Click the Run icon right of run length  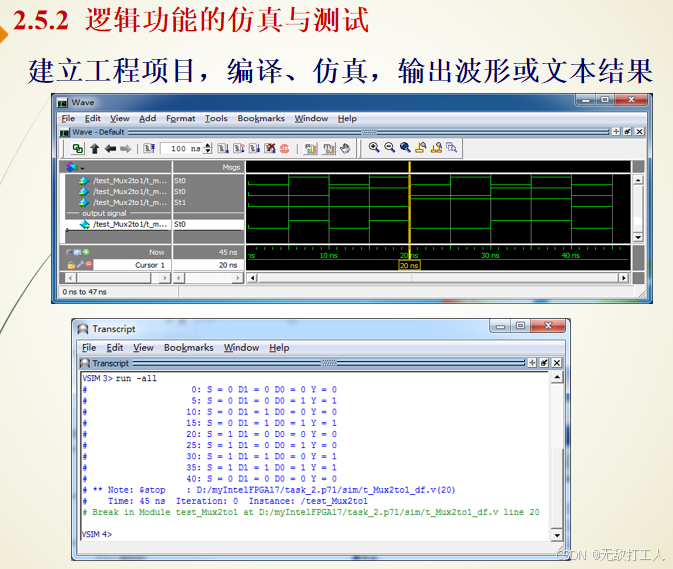pos(223,148)
